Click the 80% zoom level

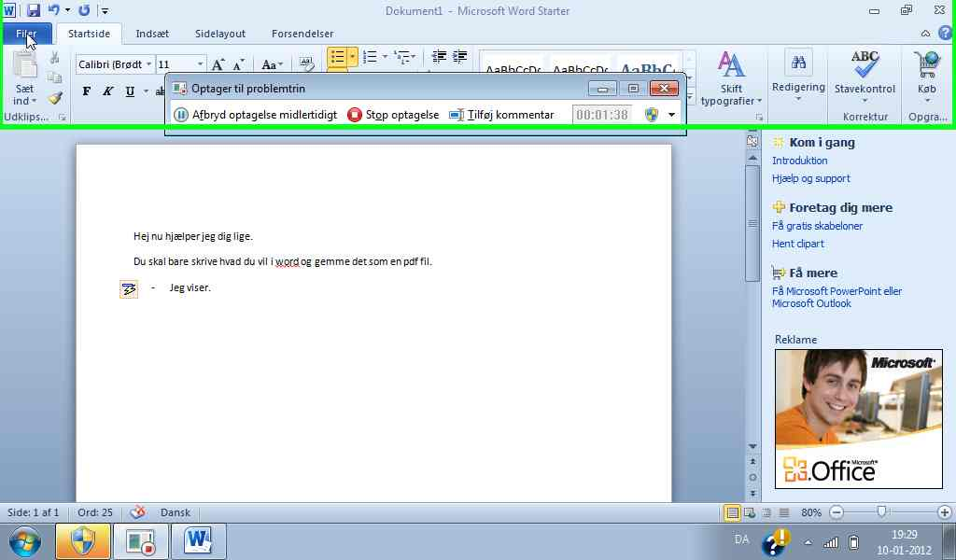811,513
